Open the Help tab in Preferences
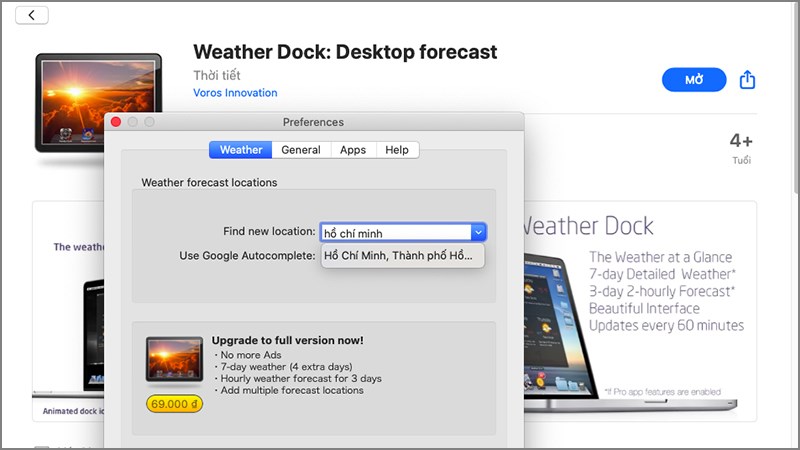The image size is (800, 450). click(x=397, y=150)
